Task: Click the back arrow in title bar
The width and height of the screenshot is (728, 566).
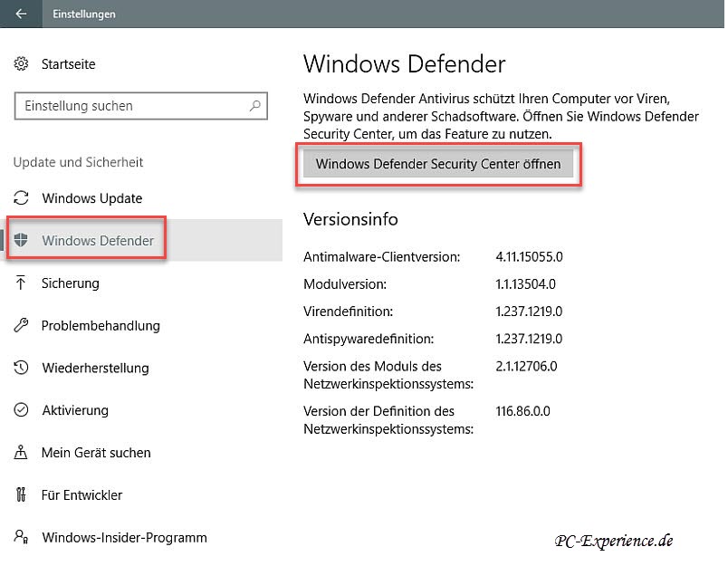Action: tap(21, 14)
